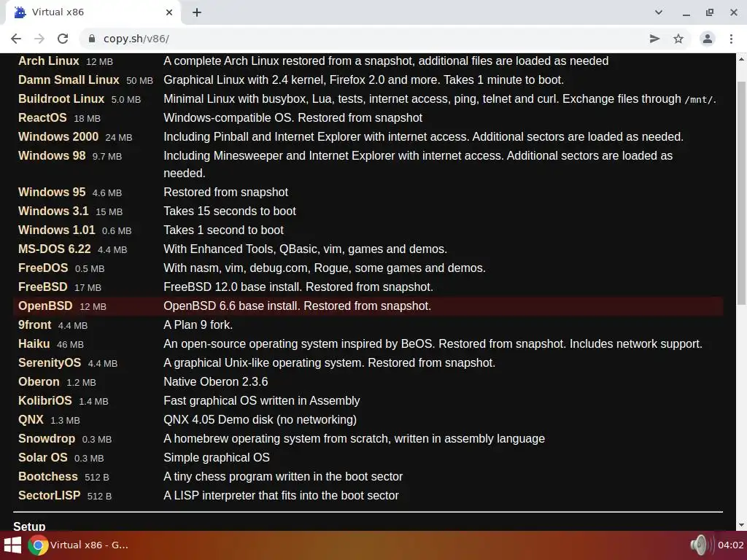This screenshot has width=747, height=560.
Task: Start MS-DOS 6.22
Action: (x=54, y=249)
